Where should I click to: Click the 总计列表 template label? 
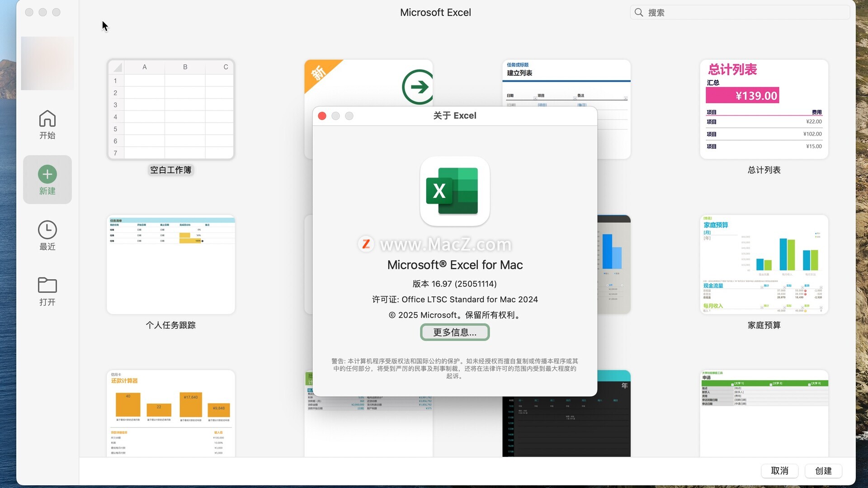tap(764, 170)
